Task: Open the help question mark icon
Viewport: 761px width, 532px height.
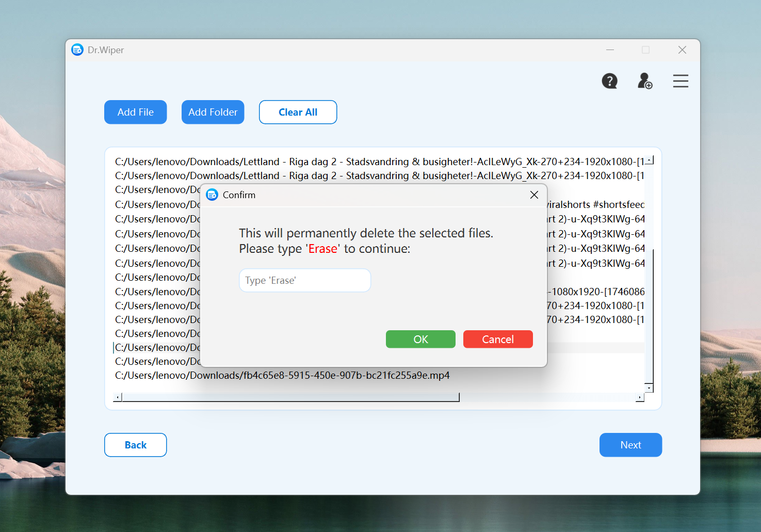Action: tap(609, 81)
